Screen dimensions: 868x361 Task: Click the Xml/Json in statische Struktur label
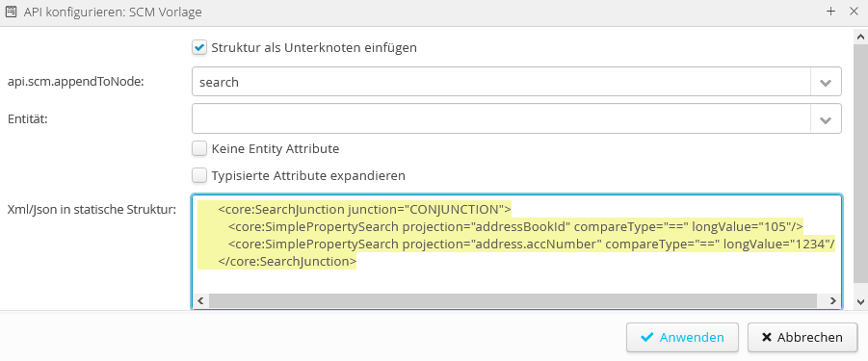pos(92,210)
